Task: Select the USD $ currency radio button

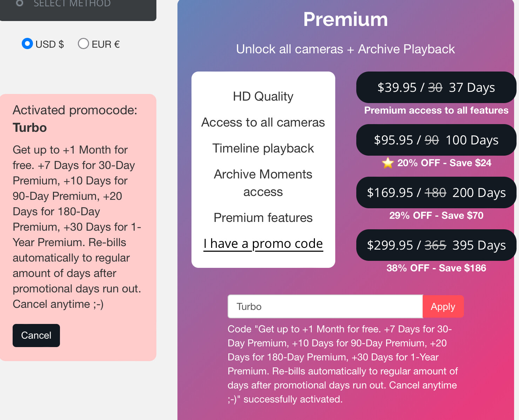Action: coord(27,44)
